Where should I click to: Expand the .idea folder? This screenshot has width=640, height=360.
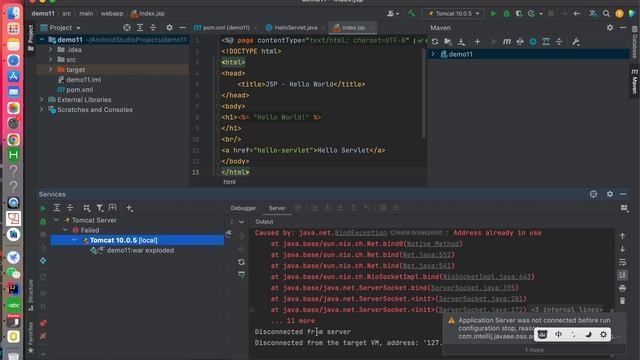(x=51, y=50)
